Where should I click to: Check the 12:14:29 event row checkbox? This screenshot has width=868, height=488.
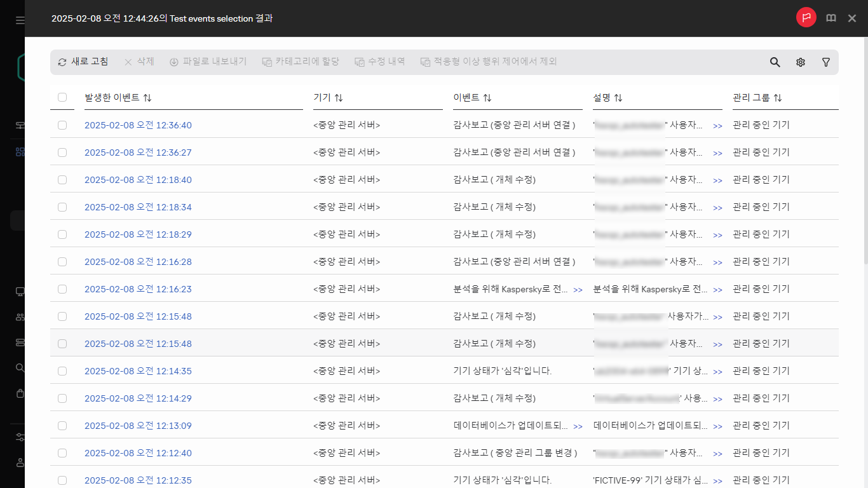[62, 398]
